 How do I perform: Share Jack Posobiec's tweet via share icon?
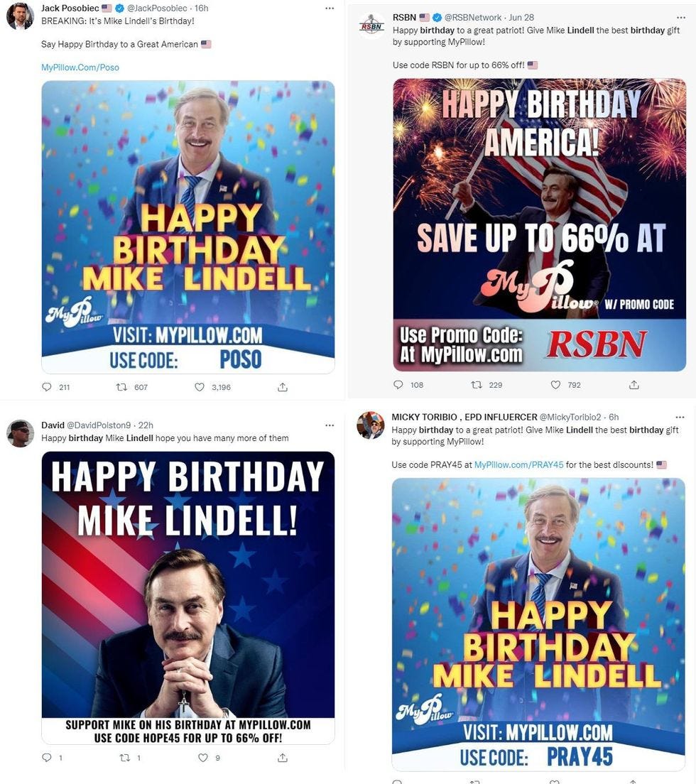(283, 387)
